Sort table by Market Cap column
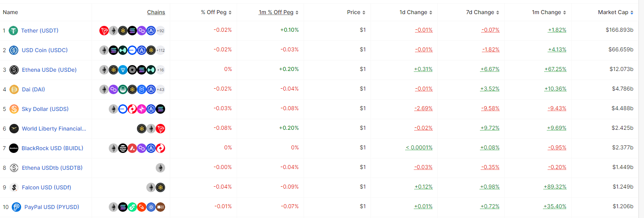The width and height of the screenshot is (644, 218). [x=615, y=12]
